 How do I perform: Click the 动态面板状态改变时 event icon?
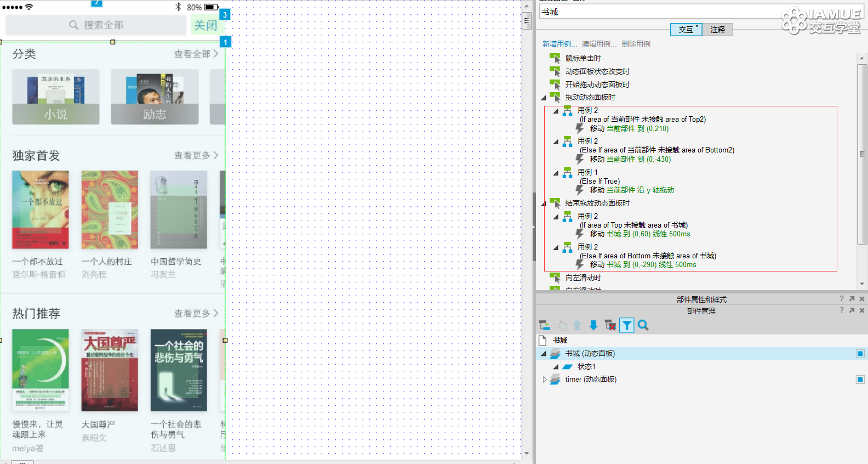(x=555, y=71)
